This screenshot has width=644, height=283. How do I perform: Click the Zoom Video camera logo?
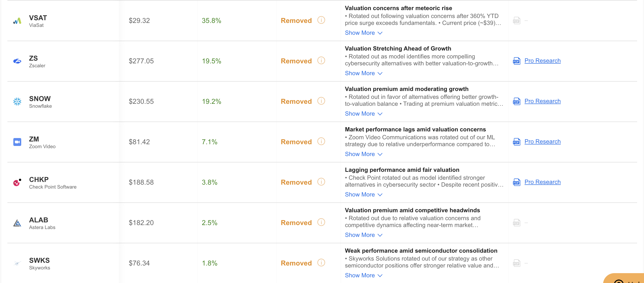coord(17,142)
